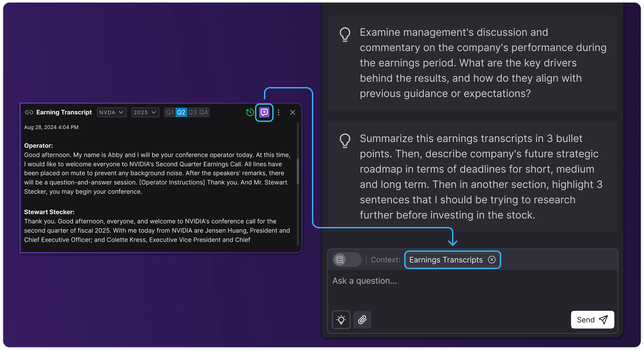This screenshot has width=644, height=351.
Task: Remove the Earnings Transcripts context chip
Action: coord(492,260)
